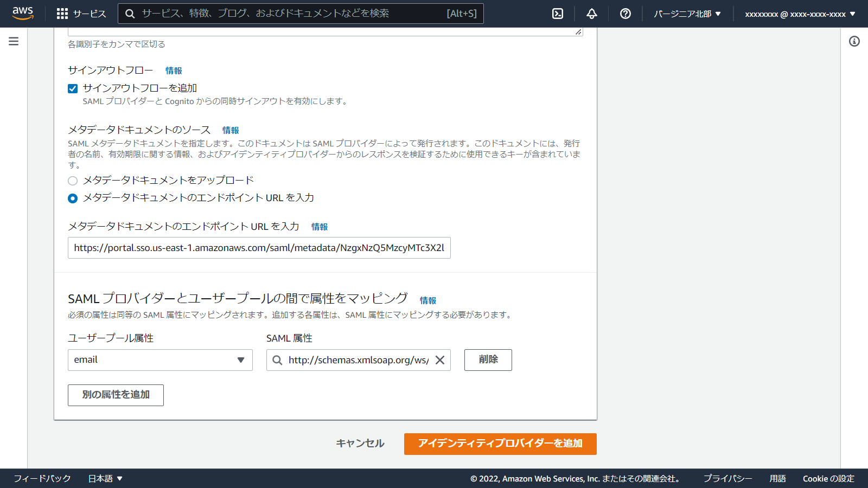868x488 pixels.
Task: Click the 別の属性を追加 button
Action: coord(115,395)
